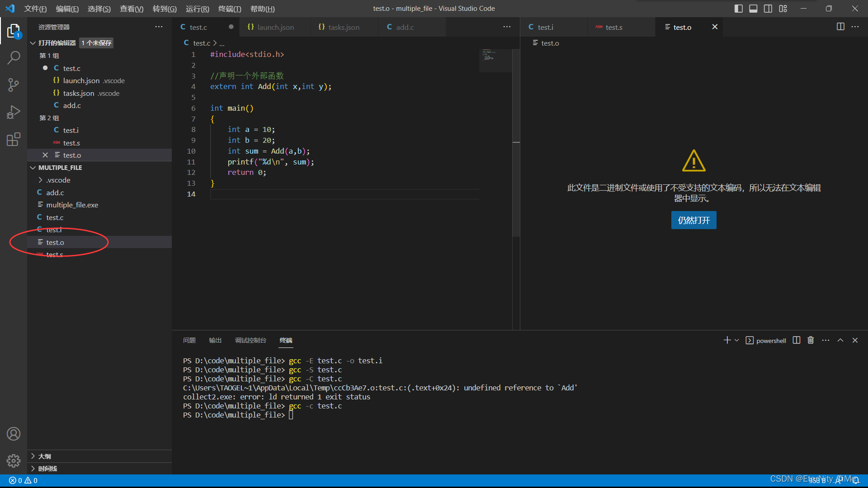Open the Search view in activity bar
The width and height of the screenshot is (868, 488).
coord(14,57)
